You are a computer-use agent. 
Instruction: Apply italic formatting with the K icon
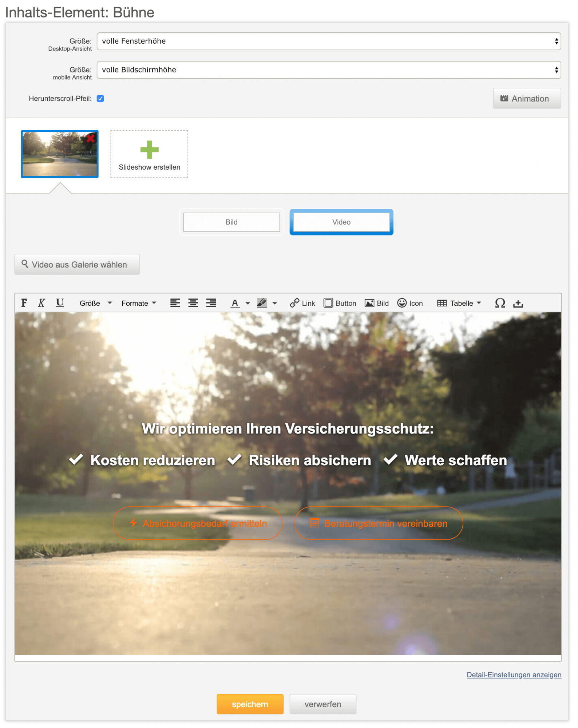[x=41, y=303]
